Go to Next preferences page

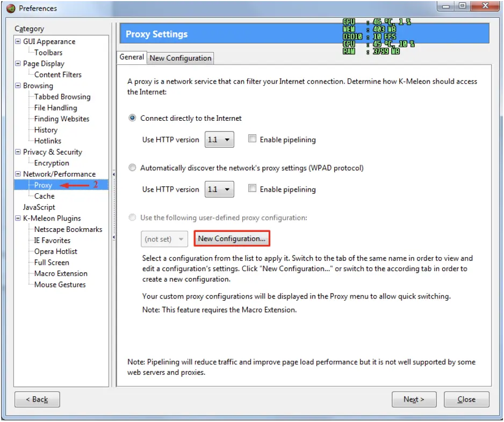(x=413, y=399)
